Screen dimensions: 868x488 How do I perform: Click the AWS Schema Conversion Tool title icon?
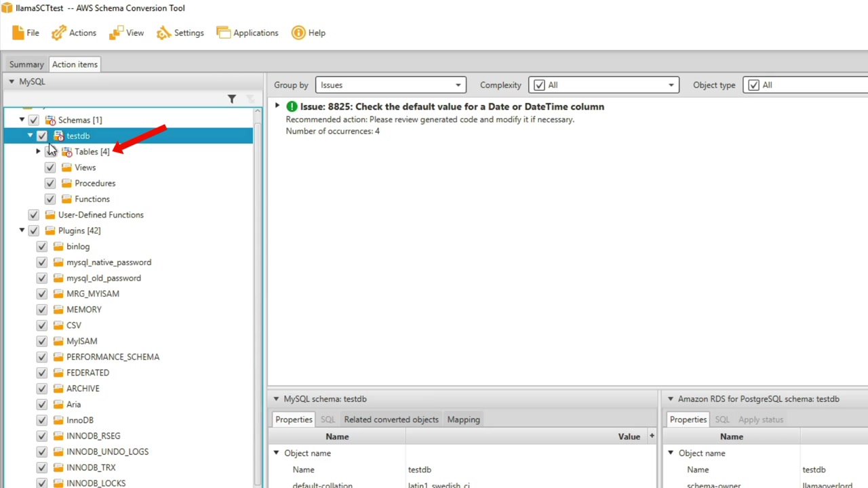(7, 8)
